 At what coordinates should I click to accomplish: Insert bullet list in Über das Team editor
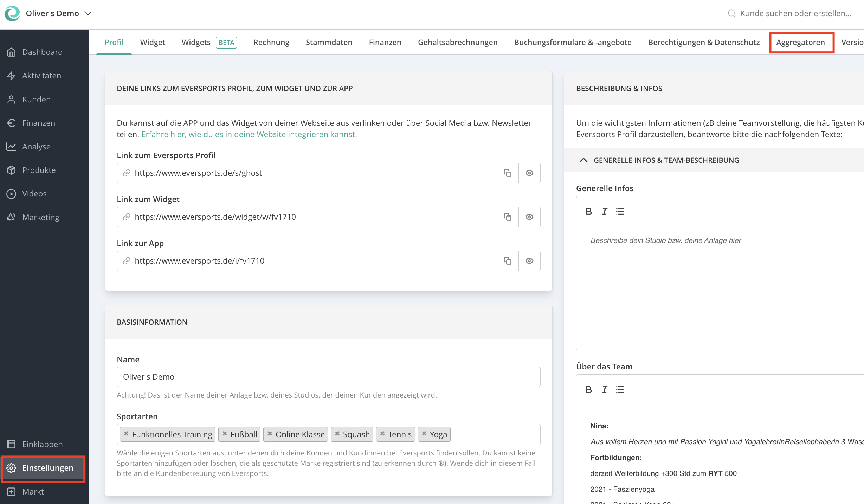click(620, 390)
